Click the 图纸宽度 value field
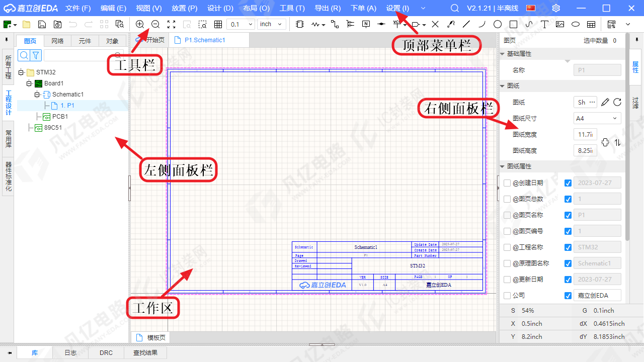The width and height of the screenshot is (644, 362). [x=585, y=134]
